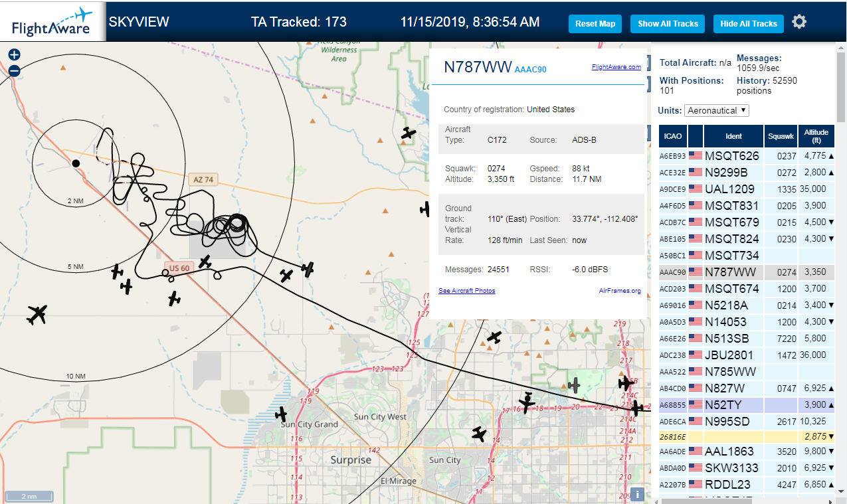Select aircraft icon immediately right of gray aircraft
Image resolution: width=847 pixels, height=504 pixels.
point(626,383)
